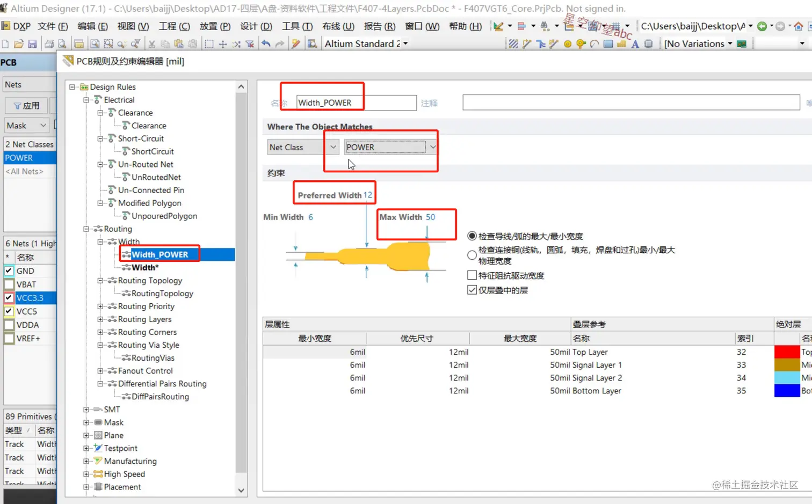Screen dimensions: 812x504
Task: Click the blue Bottom Layer color swatch
Action: (x=787, y=391)
